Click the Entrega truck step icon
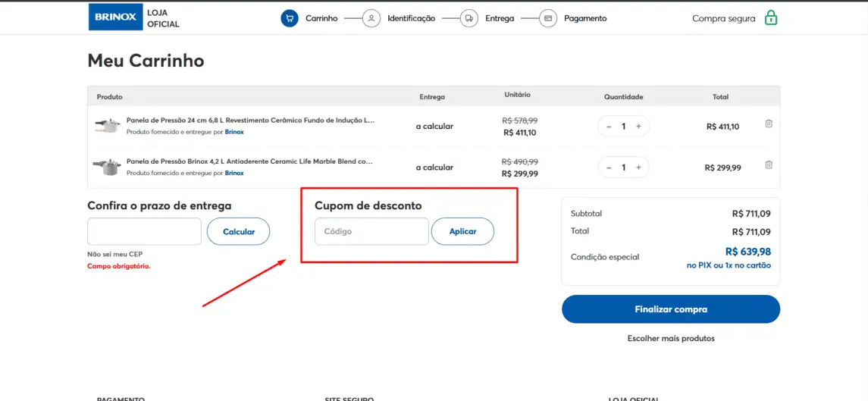The width and height of the screenshot is (868, 401). tap(469, 18)
